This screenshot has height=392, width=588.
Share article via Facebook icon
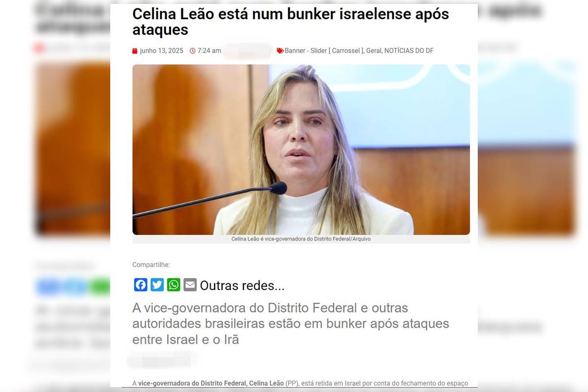tap(141, 285)
